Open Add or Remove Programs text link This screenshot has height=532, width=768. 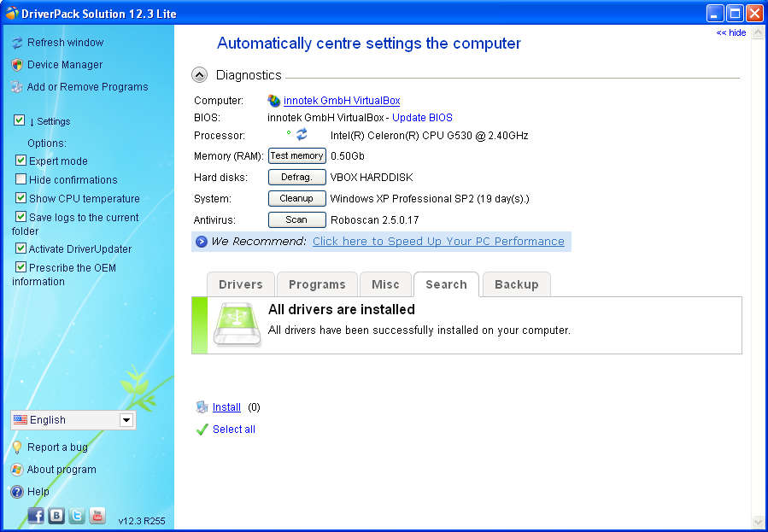[x=87, y=86]
